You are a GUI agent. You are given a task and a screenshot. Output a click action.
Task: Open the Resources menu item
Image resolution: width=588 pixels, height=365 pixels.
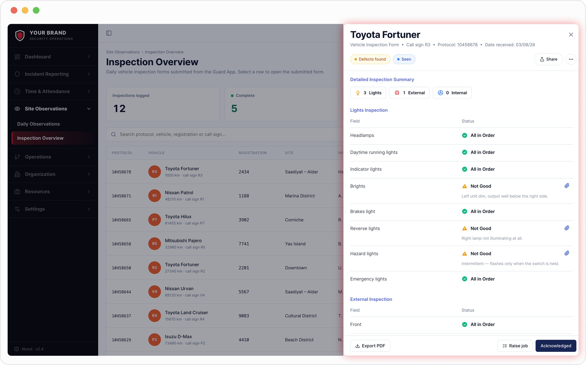click(x=53, y=192)
